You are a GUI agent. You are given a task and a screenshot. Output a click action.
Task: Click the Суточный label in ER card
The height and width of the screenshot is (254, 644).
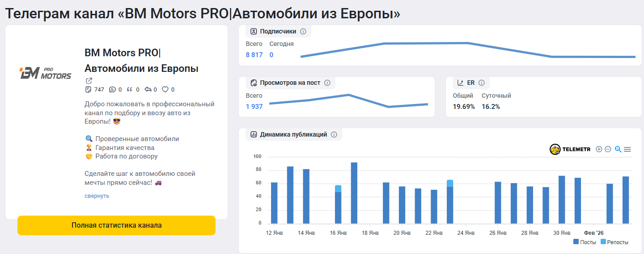pos(496,96)
